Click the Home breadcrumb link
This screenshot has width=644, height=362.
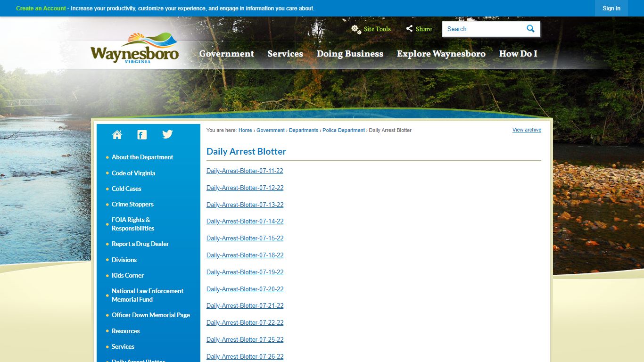245,130
